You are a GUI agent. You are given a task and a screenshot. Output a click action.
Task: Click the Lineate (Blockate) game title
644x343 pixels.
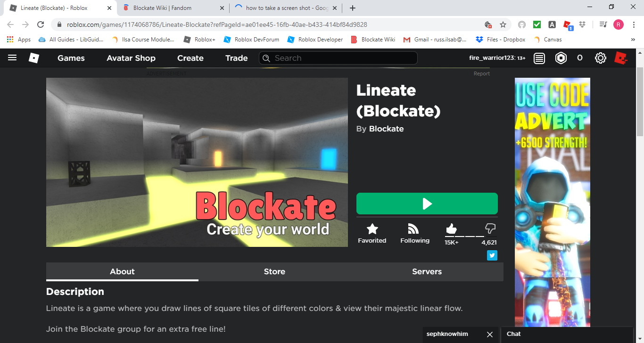[398, 100]
